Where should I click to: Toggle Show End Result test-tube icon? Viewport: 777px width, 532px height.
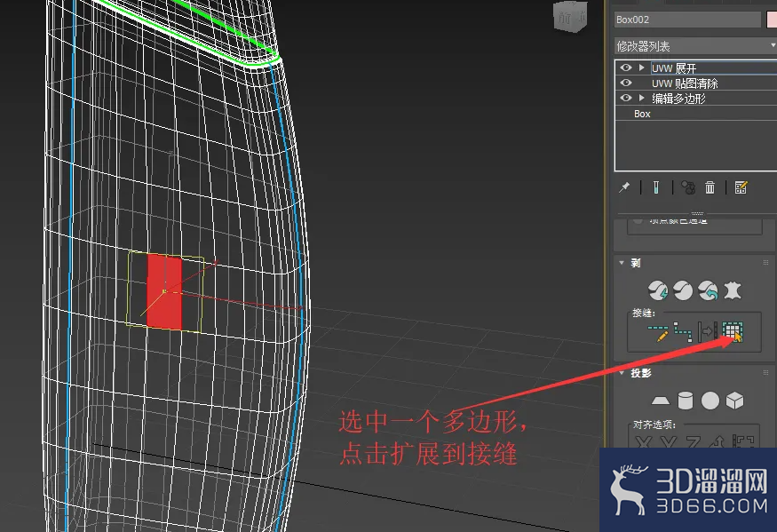(656, 187)
